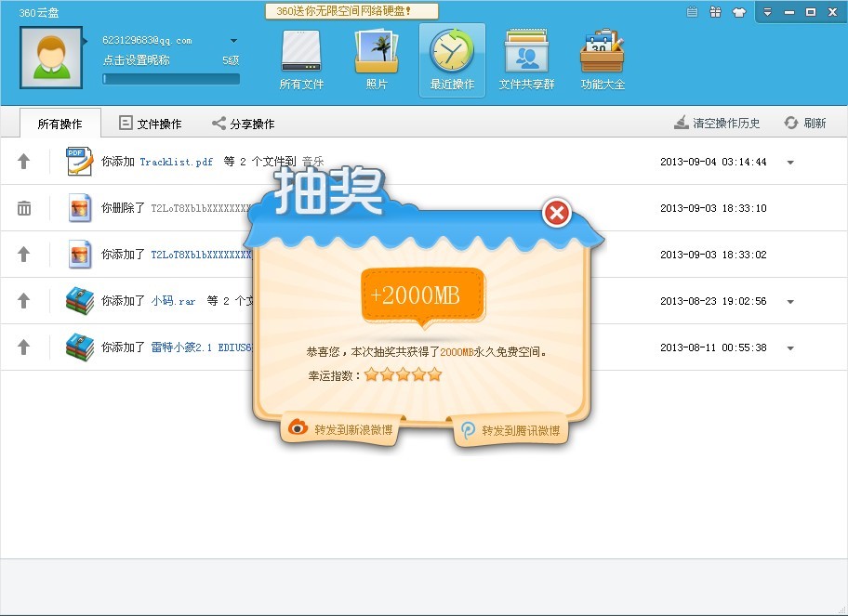Screen dimensions: 848x616
Task: Open the skin shirt icon in title bar
Action: pos(739,12)
